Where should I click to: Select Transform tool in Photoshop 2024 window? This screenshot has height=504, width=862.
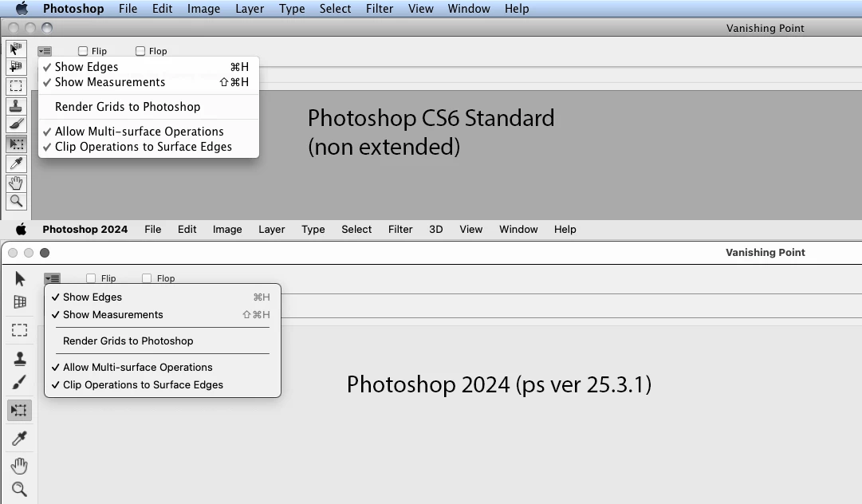(19, 410)
